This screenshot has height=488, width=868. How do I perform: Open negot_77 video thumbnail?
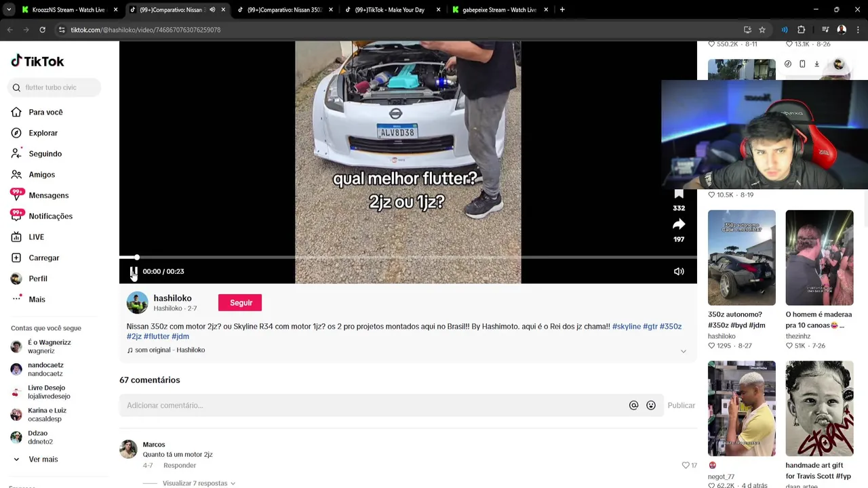point(741,409)
